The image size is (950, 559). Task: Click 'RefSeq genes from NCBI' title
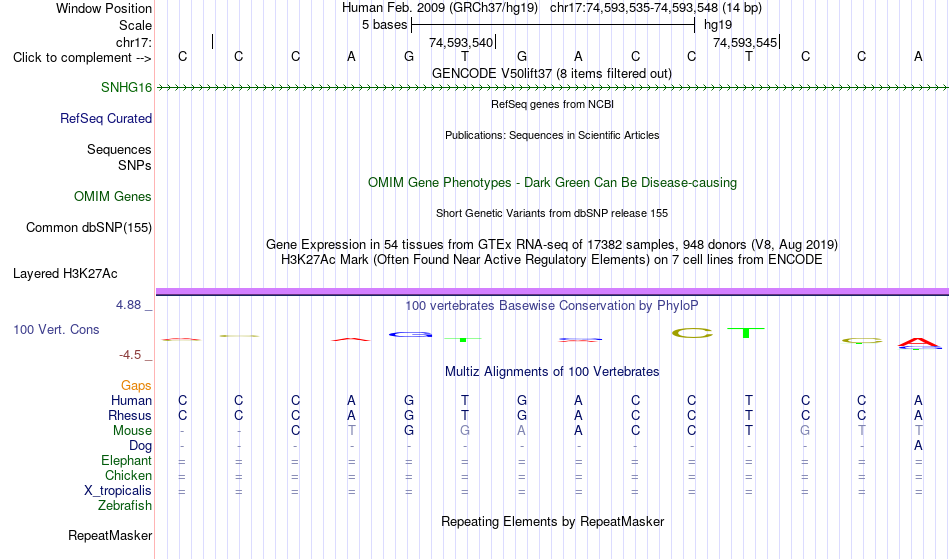(x=552, y=104)
